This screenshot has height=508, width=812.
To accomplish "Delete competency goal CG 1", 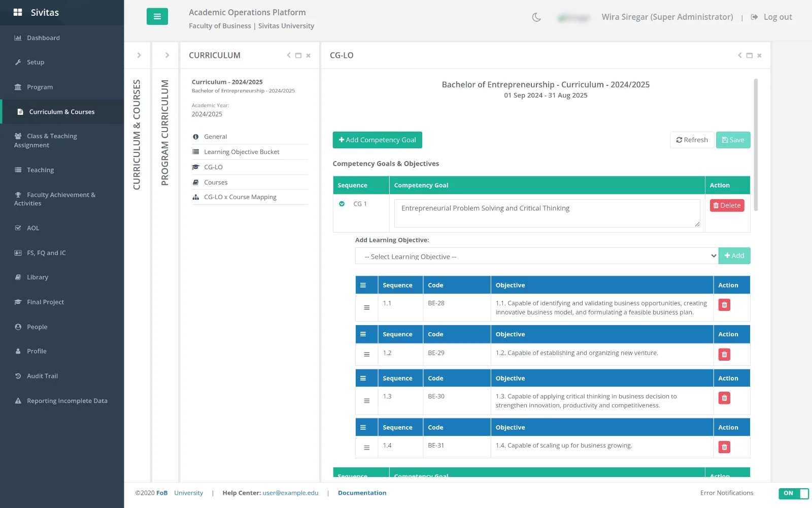I will [727, 205].
